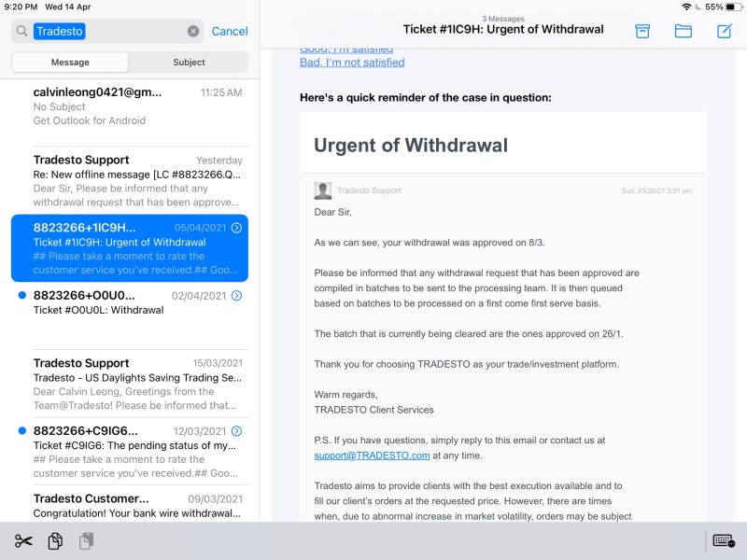Archive the message with the archive box icon
This screenshot has height=560, width=747.
point(642,32)
